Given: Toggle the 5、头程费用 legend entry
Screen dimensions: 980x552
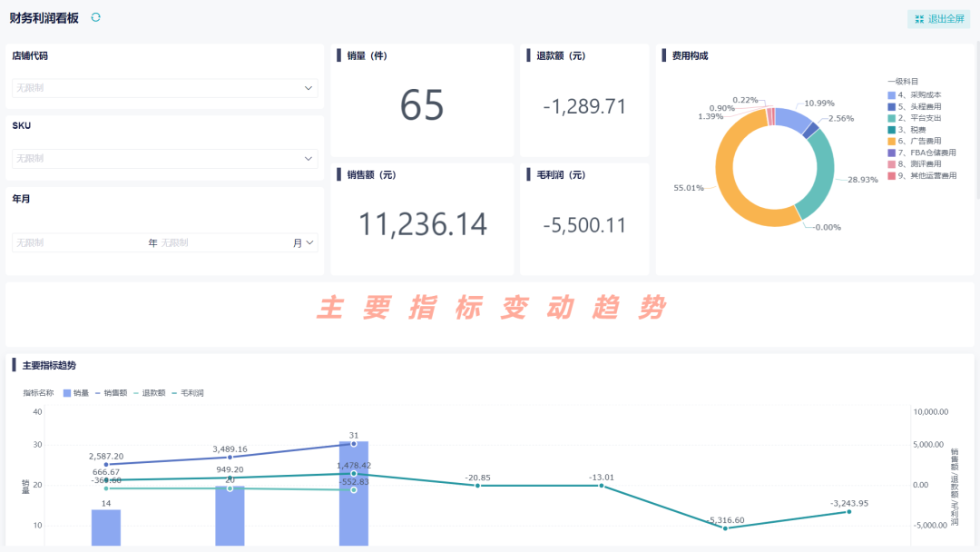Looking at the screenshot, I should coord(915,107).
